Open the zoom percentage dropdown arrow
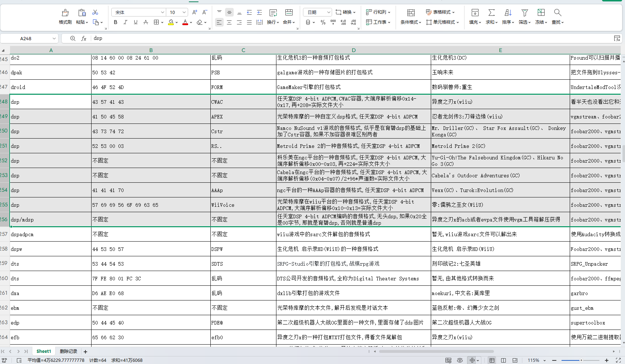 coord(545,360)
